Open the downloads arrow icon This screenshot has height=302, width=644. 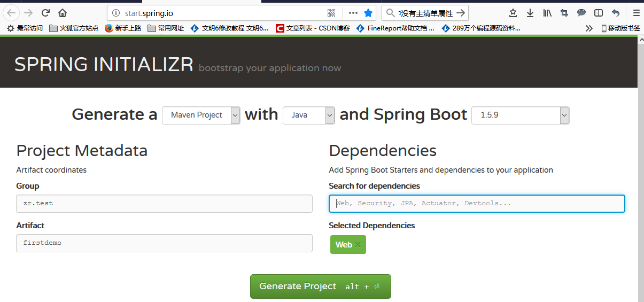[530, 13]
